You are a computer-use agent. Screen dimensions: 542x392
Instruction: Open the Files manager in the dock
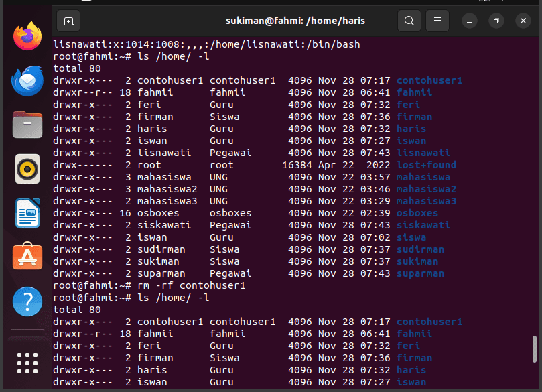click(x=27, y=125)
